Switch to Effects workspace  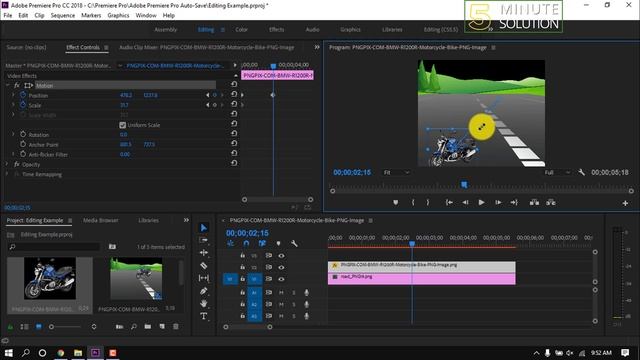pos(276,29)
